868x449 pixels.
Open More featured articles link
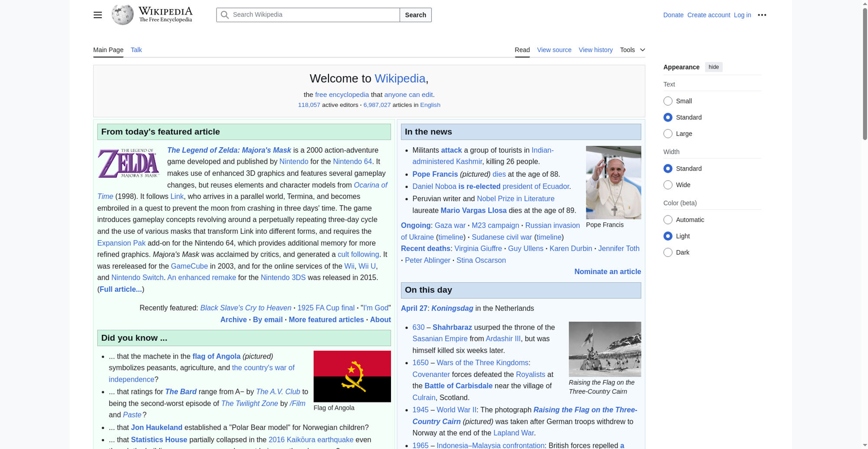point(326,320)
